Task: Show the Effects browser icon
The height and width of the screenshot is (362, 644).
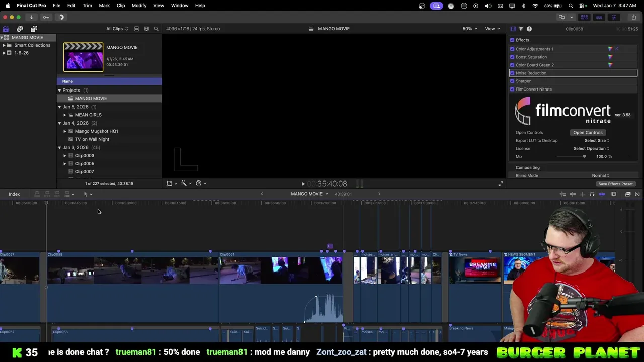Action: 628,194
